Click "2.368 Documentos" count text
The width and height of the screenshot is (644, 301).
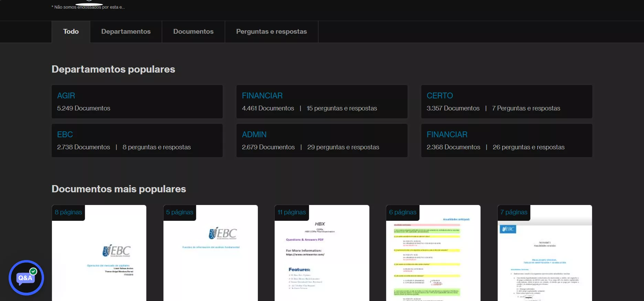click(453, 147)
